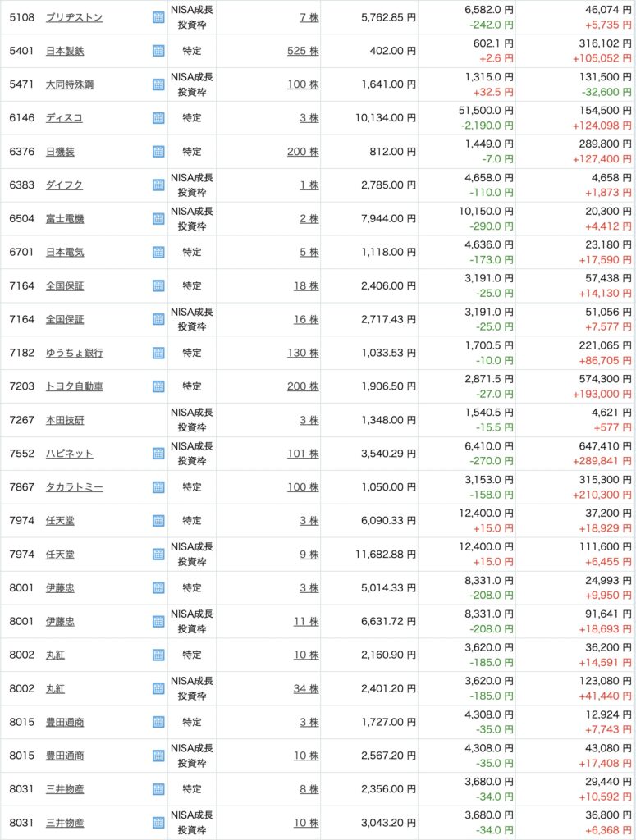Open the calendar icon beside ハピネット
The width and height of the screenshot is (636, 840).
(158, 454)
